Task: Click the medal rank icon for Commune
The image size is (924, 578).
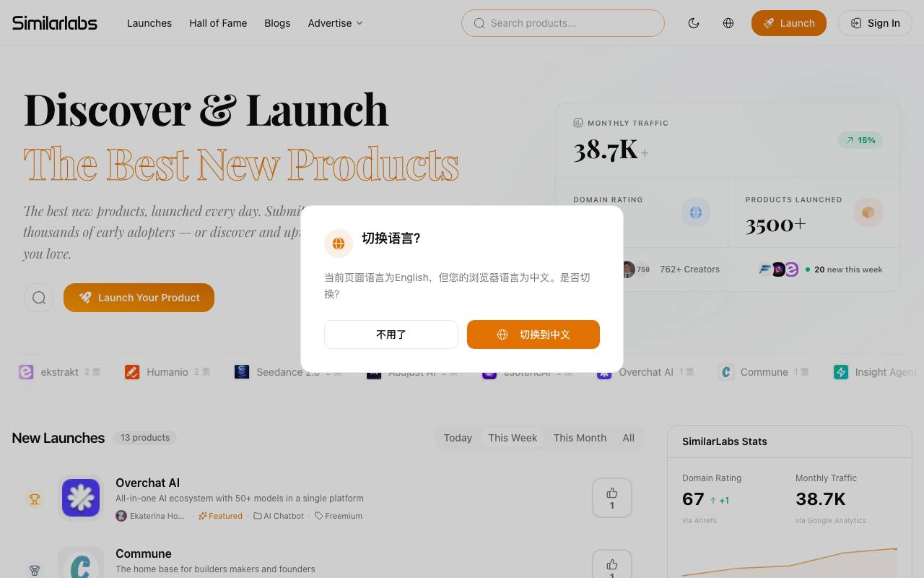Action: (35, 570)
